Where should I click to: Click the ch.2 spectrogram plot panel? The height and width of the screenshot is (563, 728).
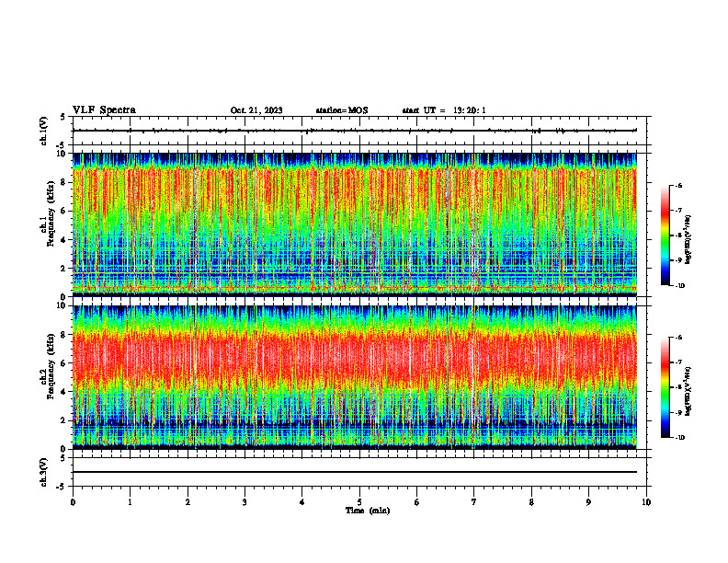pyautogui.click(x=355, y=377)
